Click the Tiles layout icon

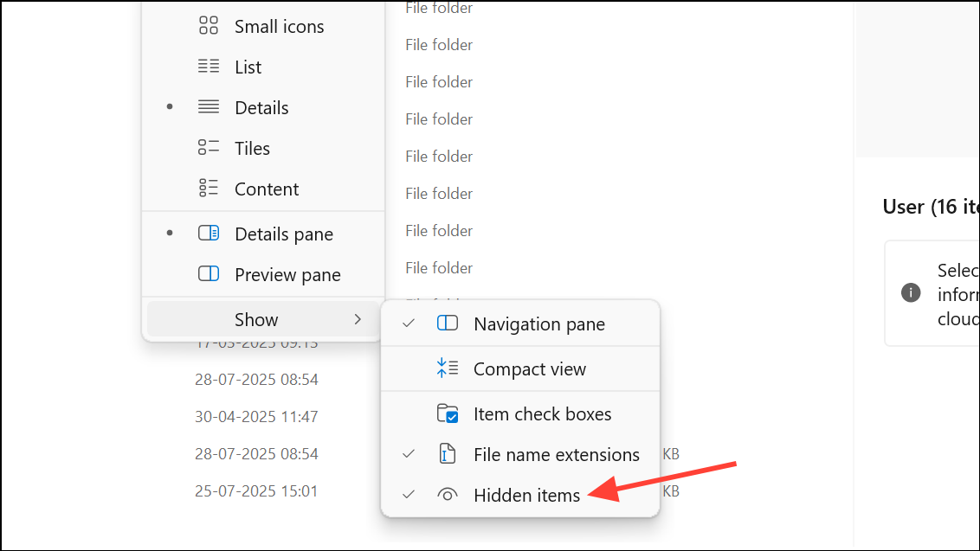[x=208, y=147]
